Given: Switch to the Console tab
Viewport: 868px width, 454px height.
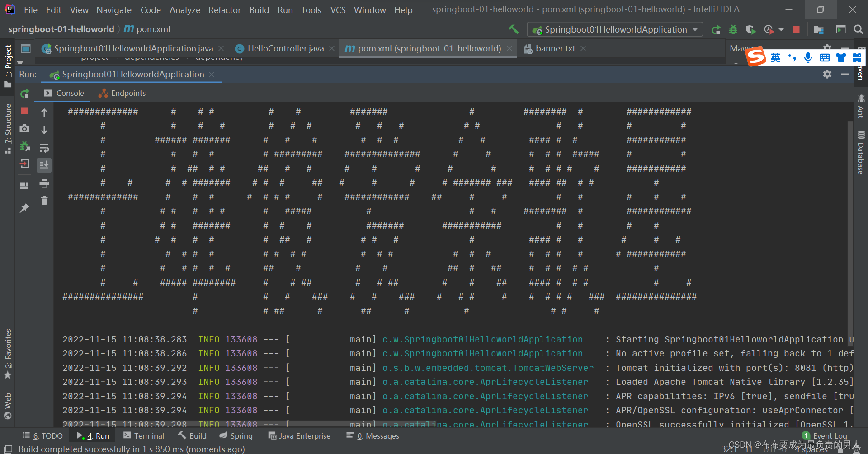Looking at the screenshot, I should click(64, 93).
